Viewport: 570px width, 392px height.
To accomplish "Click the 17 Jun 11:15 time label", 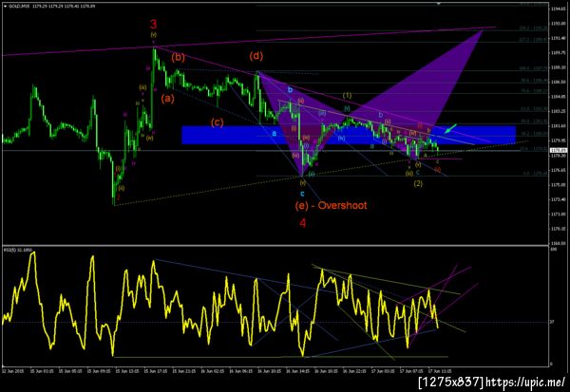I will click(440, 371).
